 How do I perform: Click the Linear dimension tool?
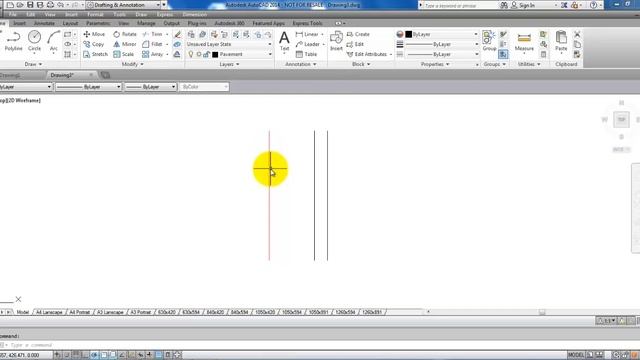coord(307,34)
